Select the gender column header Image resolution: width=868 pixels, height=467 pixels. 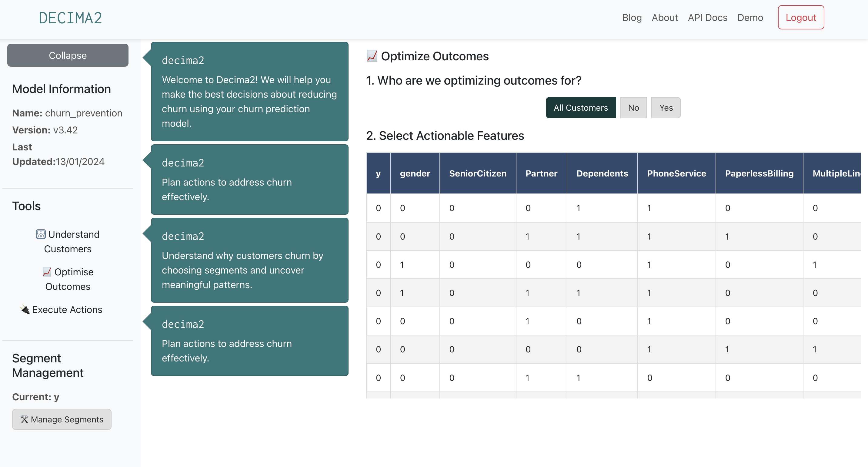[x=415, y=173]
